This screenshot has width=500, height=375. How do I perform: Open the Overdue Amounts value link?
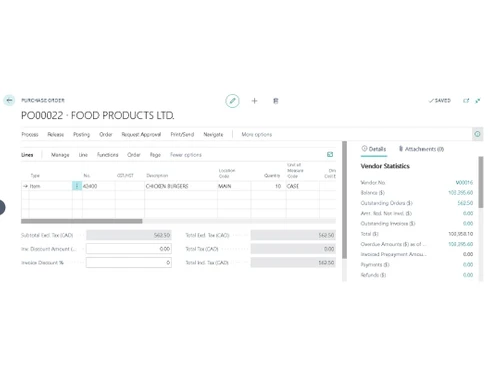point(460,244)
